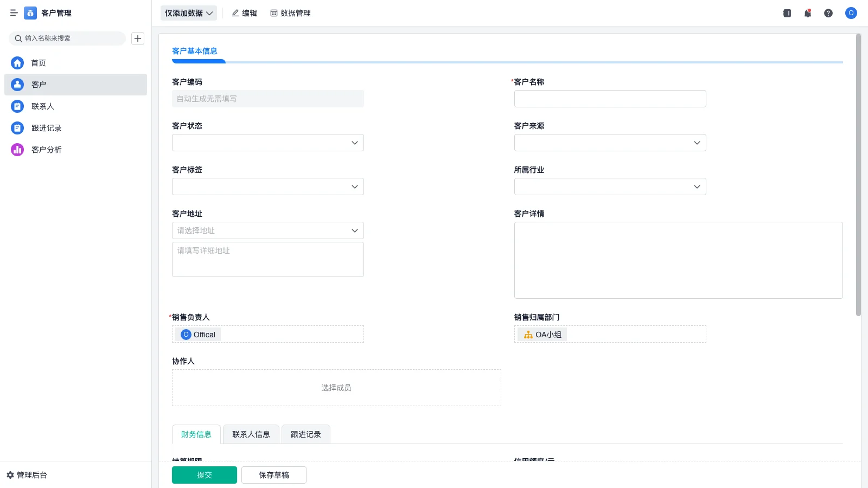Open the help question-mark icon

pyautogui.click(x=829, y=13)
